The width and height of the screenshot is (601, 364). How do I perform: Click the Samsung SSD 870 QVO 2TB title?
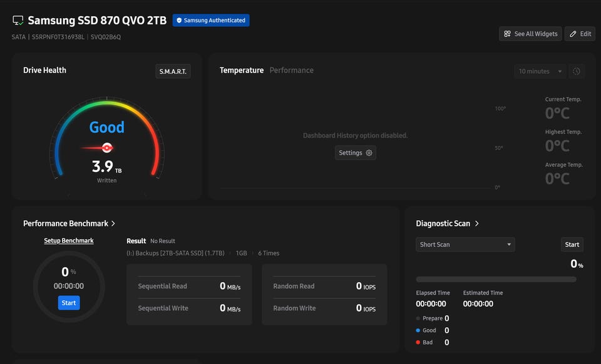click(98, 20)
